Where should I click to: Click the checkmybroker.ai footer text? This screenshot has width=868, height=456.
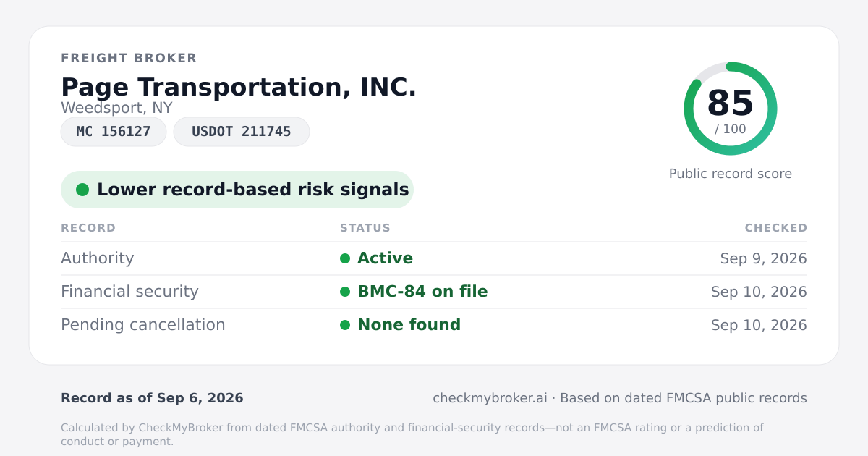coord(490,398)
